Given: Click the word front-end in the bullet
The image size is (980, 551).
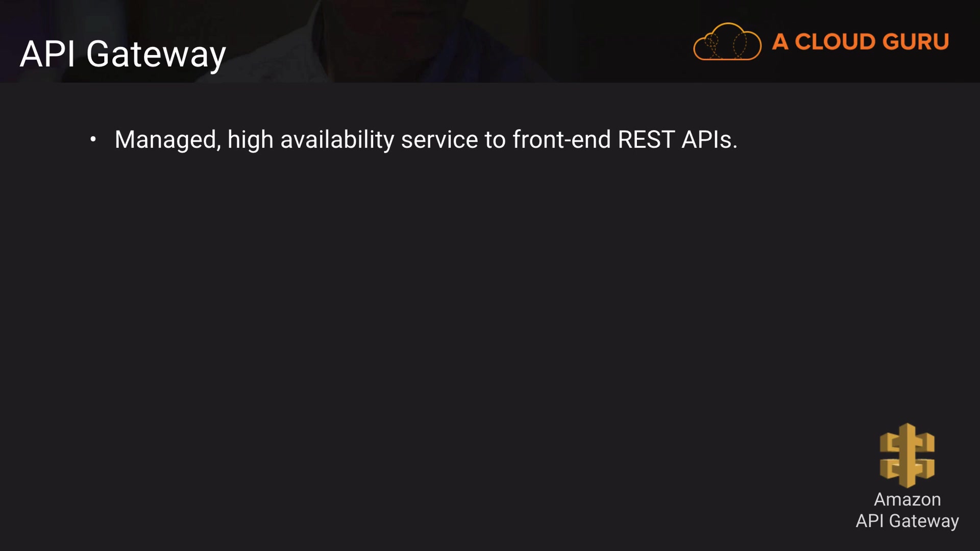Looking at the screenshot, I should tap(561, 140).
